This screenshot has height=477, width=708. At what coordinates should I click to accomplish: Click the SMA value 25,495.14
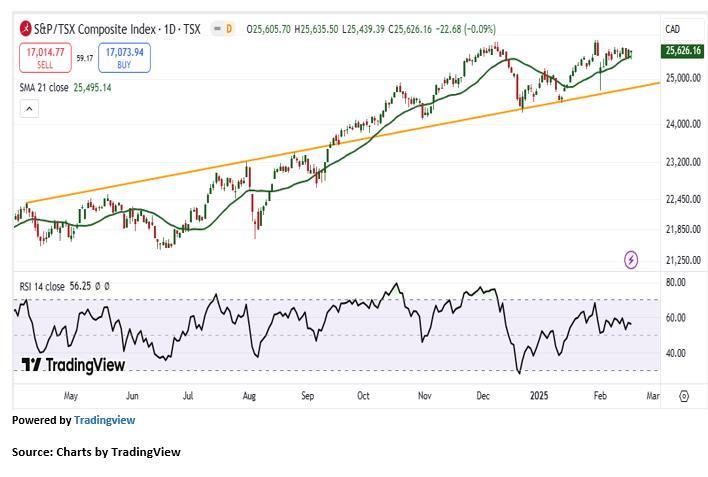pyautogui.click(x=93, y=88)
